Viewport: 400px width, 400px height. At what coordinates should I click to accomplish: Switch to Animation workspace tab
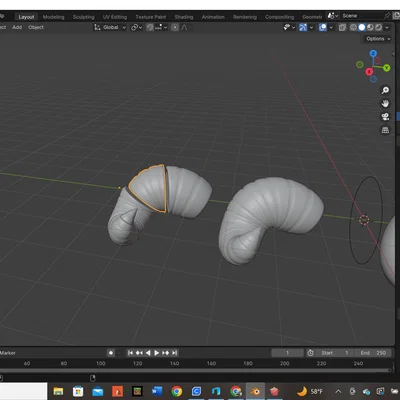point(213,17)
